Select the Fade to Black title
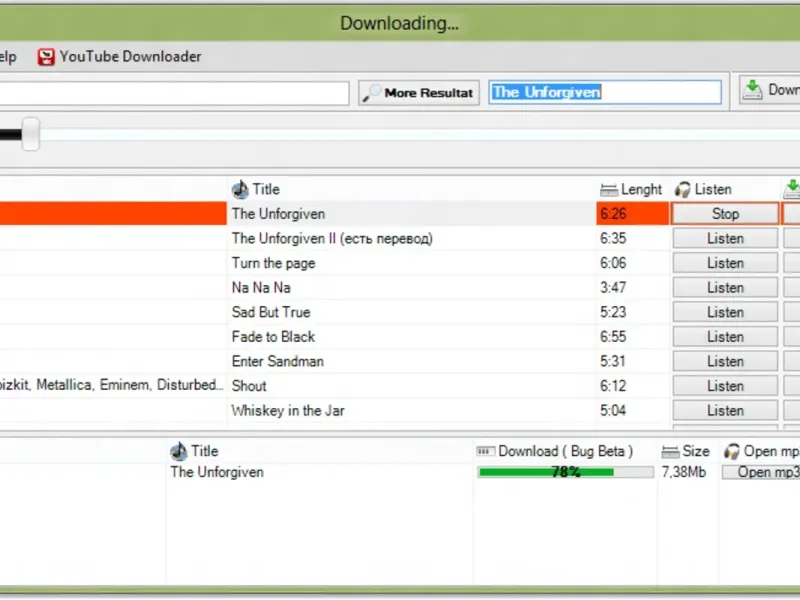The width and height of the screenshot is (800, 600). [273, 337]
